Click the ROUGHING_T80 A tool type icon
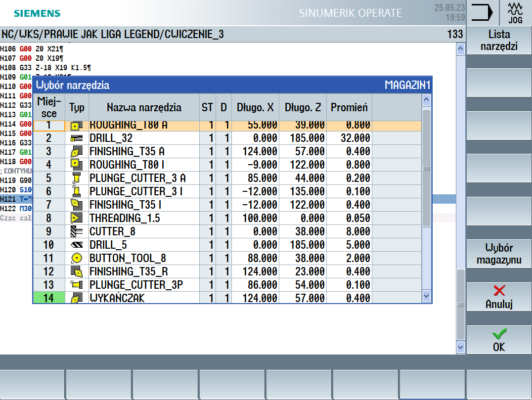The width and height of the screenshot is (532, 400). (76, 126)
